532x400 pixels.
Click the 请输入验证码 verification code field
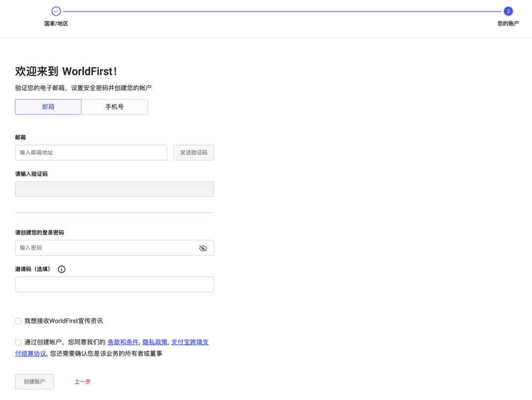(x=114, y=189)
